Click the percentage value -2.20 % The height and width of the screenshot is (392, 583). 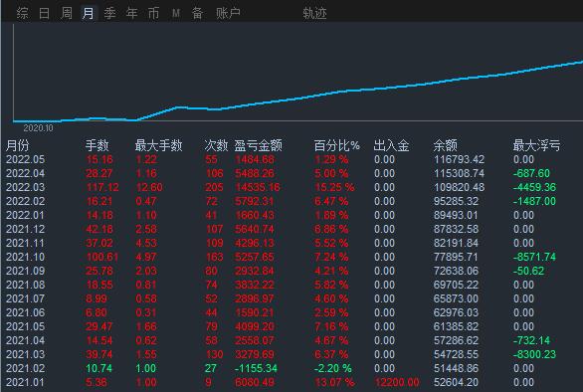332,368
